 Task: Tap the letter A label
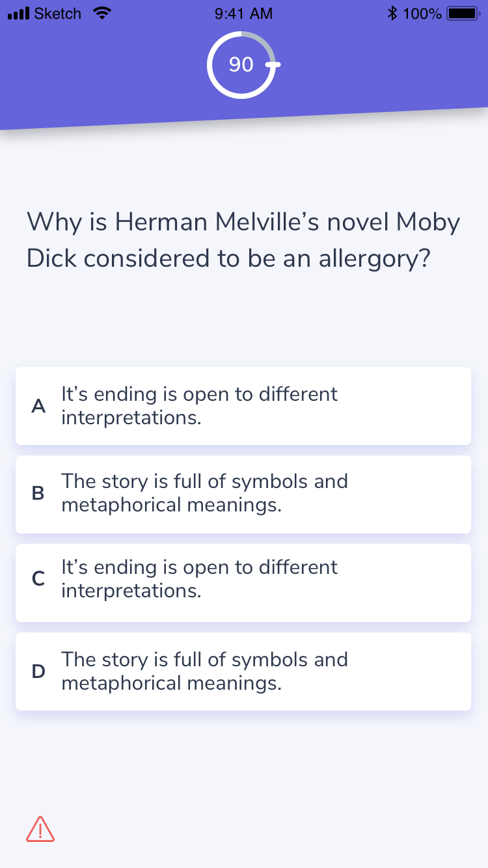click(x=38, y=405)
